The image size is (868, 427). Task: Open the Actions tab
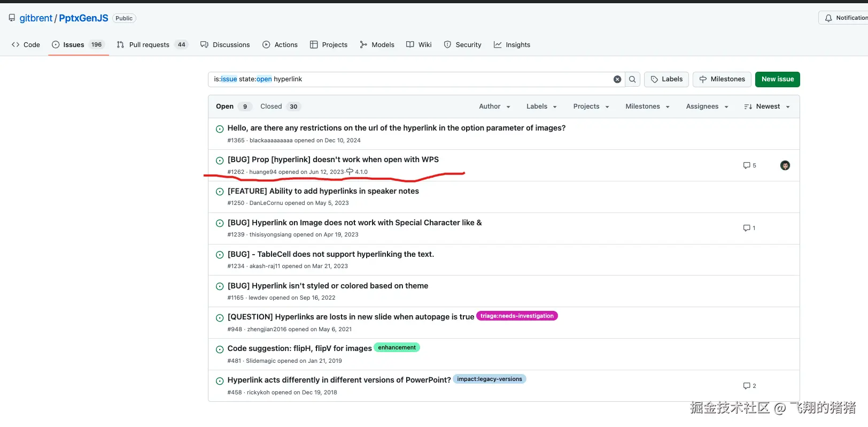pos(280,45)
